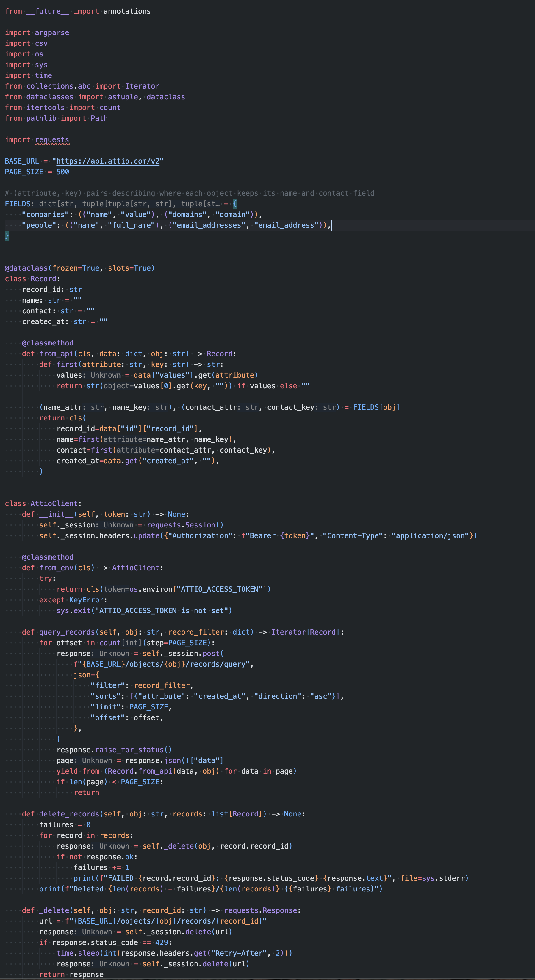
Task: Click 'Path' in the pathlib import
Action: point(99,118)
